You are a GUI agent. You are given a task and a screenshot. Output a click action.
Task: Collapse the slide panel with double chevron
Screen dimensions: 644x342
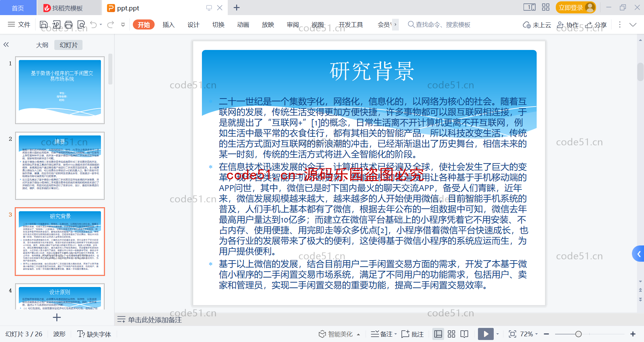point(6,45)
